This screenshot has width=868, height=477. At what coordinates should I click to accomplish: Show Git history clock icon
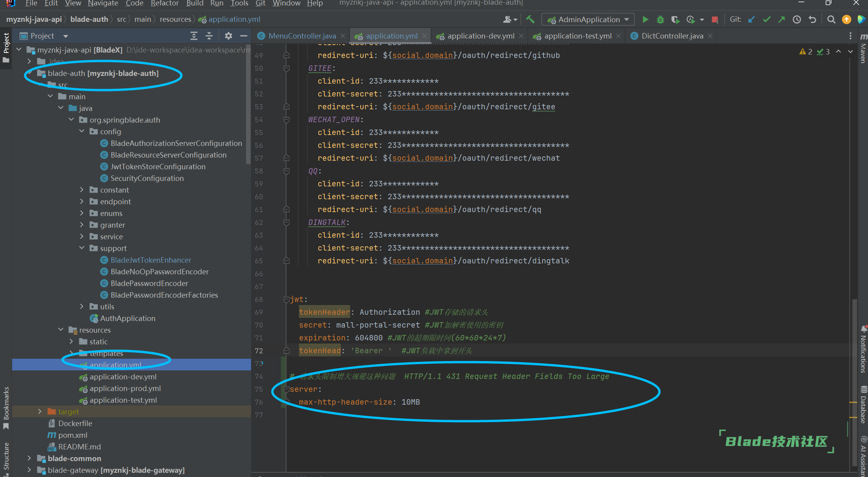click(x=797, y=19)
